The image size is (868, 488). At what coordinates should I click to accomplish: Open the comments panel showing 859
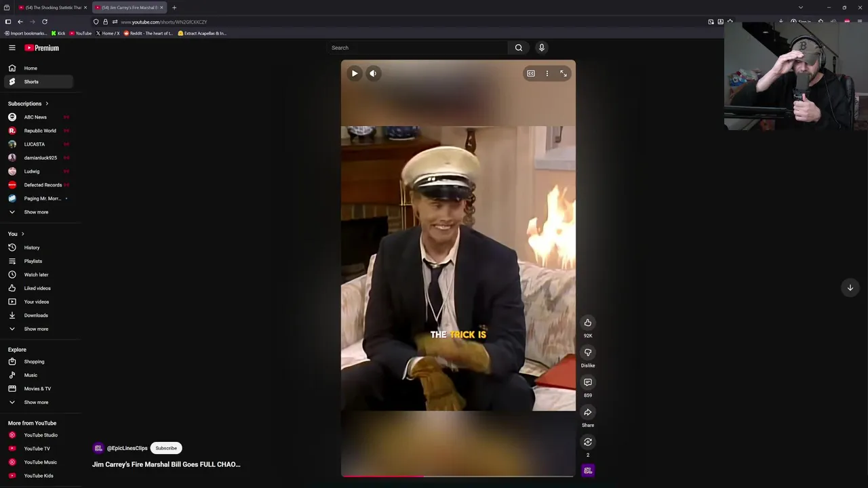coord(588,382)
